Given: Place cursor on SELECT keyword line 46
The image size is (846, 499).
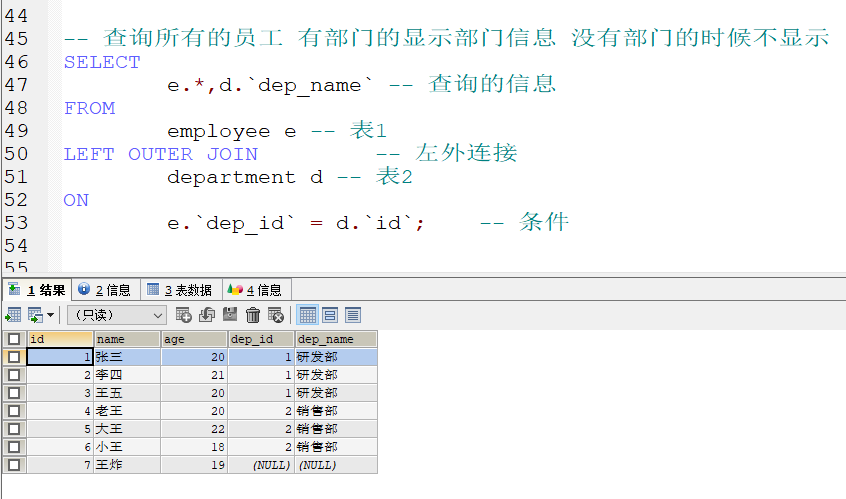Looking at the screenshot, I should (102, 62).
